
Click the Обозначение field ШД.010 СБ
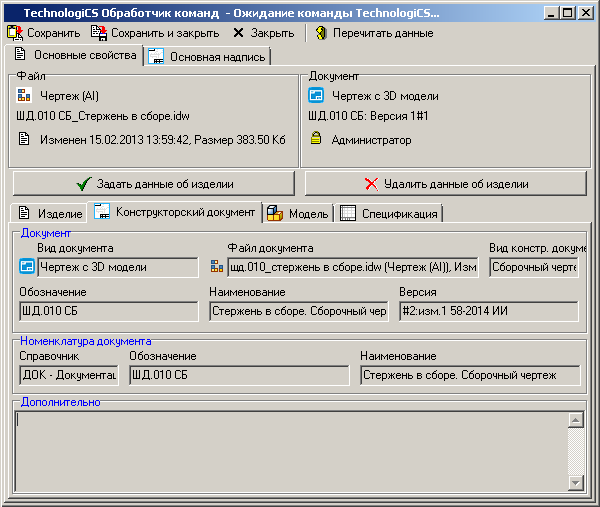pos(108,311)
